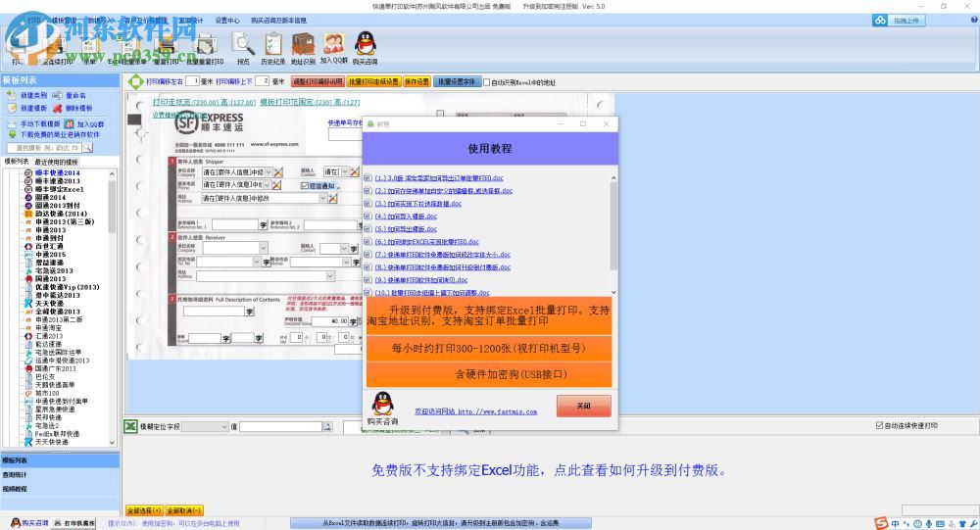This screenshot has width=980, height=530.
Task: Click the 字 font button beside Reference No. 1
Action: (x=263, y=225)
